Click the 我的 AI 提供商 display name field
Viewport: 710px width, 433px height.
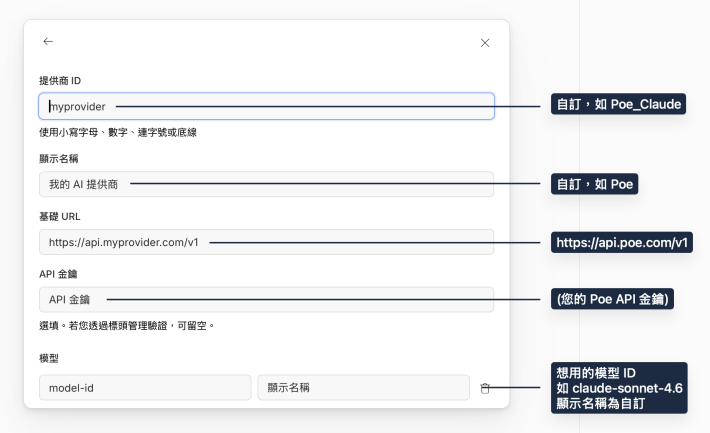[x=266, y=184]
